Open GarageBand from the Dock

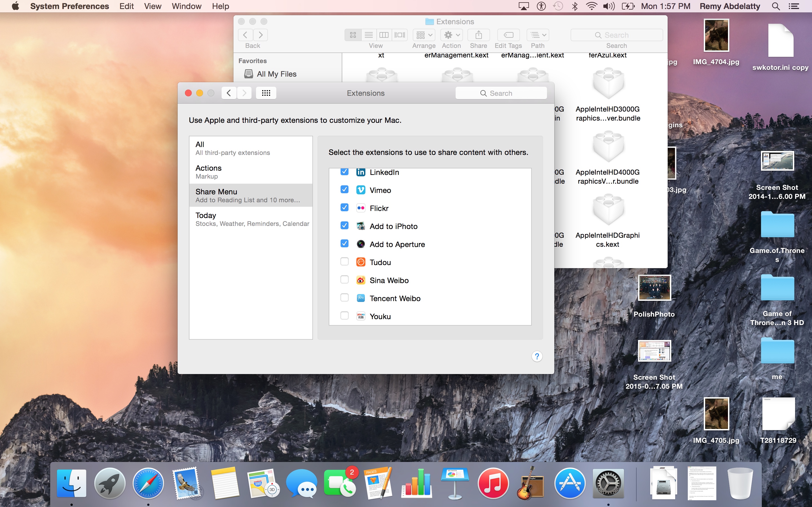531,483
